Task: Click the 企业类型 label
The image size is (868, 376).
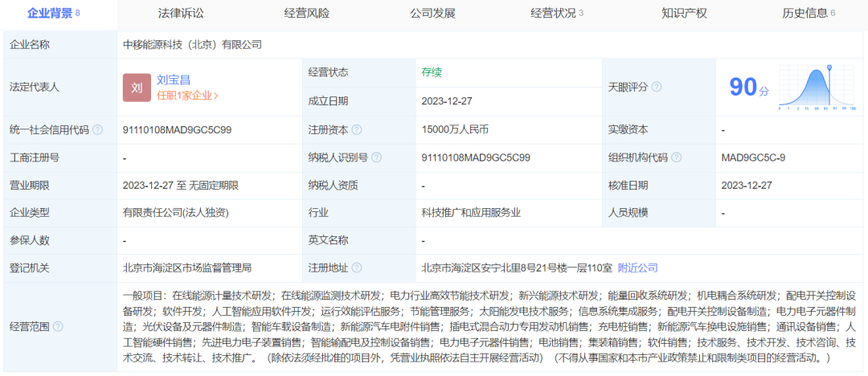Action: coord(30,213)
